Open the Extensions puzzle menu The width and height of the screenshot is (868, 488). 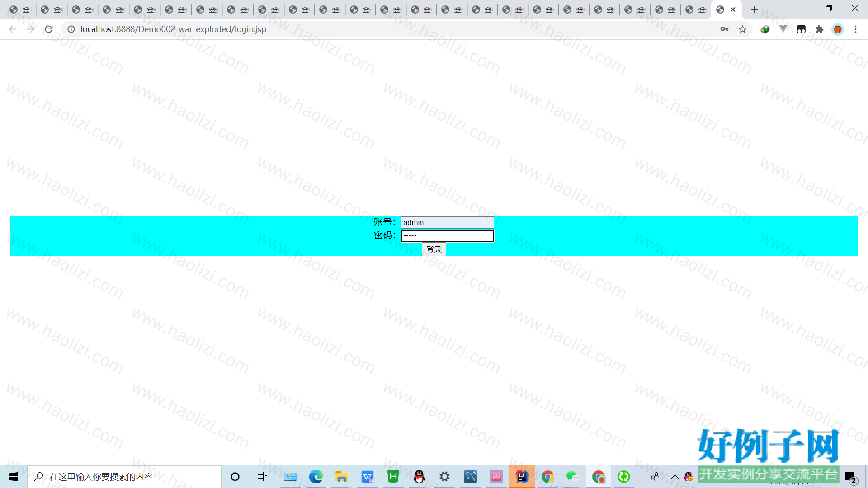tap(819, 29)
